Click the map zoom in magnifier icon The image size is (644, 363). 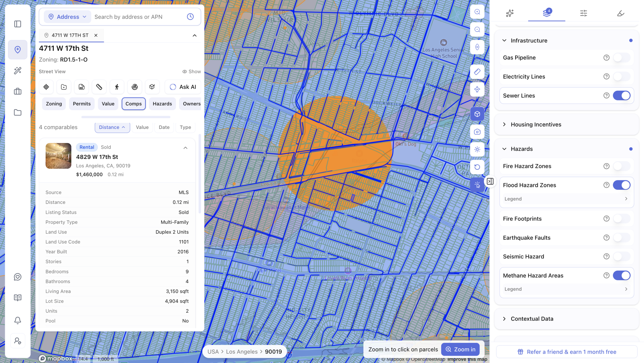(x=477, y=12)
